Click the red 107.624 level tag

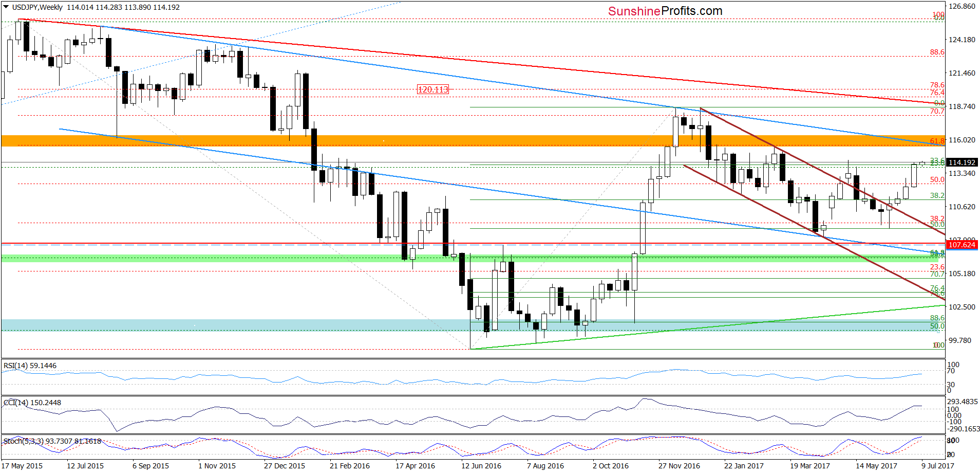[x=962, y=245]
